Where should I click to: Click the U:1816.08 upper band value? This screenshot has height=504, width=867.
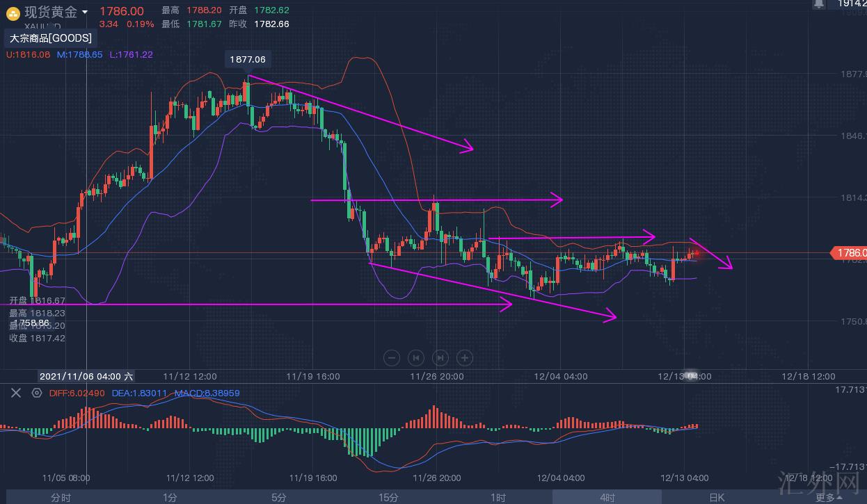[29, 54]
